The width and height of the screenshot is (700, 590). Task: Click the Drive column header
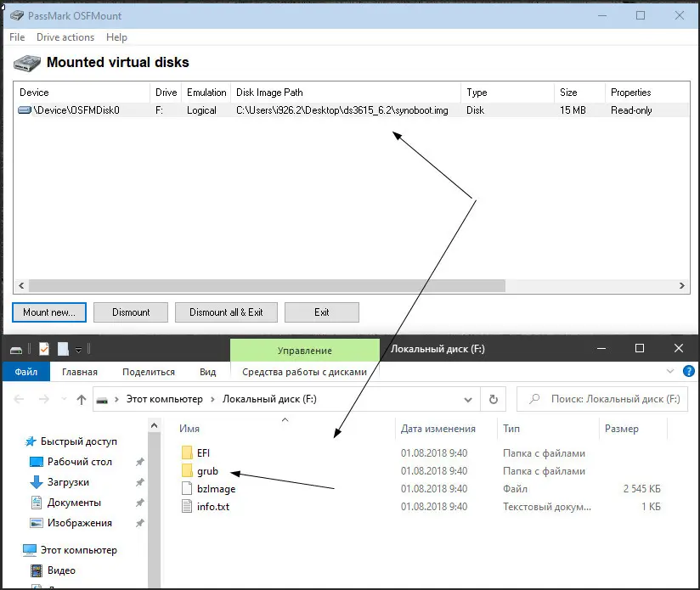[x=166, y=93]
